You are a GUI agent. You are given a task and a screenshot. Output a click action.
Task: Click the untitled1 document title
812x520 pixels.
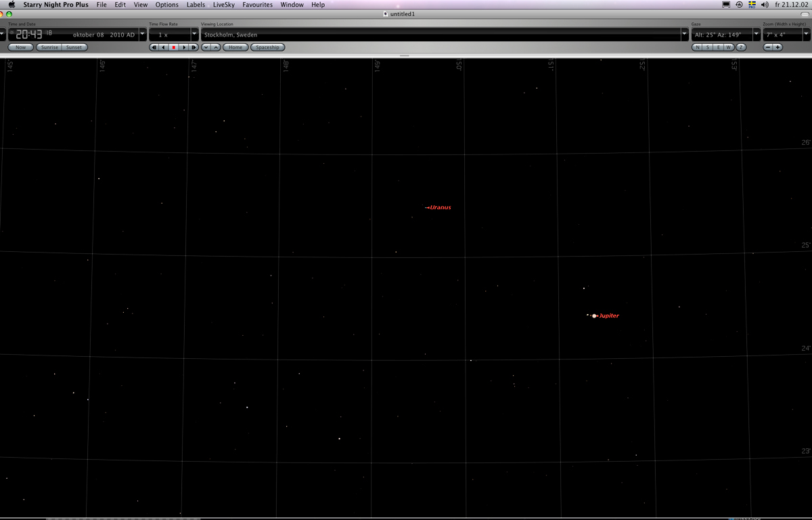[403, 14]
